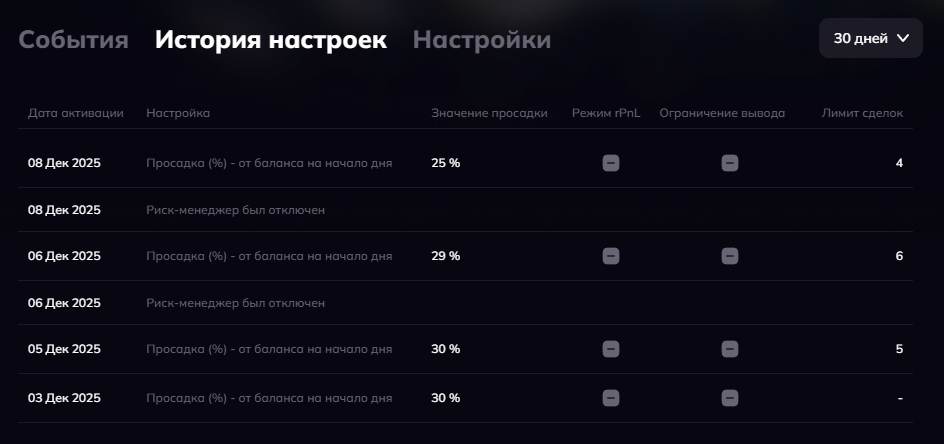Click the Ограничение вывода column header
The image size is (944, 444).
[722, 113]
